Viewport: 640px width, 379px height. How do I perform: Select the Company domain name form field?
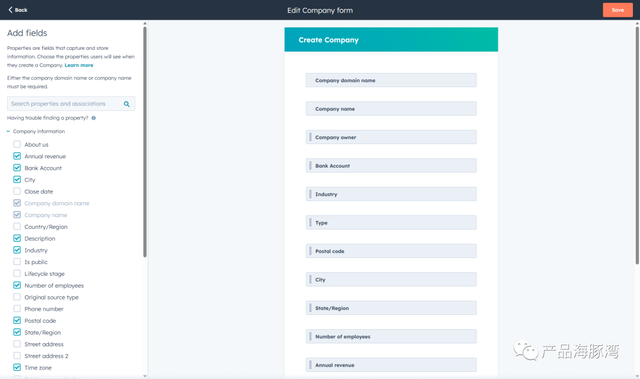point(391,80)
